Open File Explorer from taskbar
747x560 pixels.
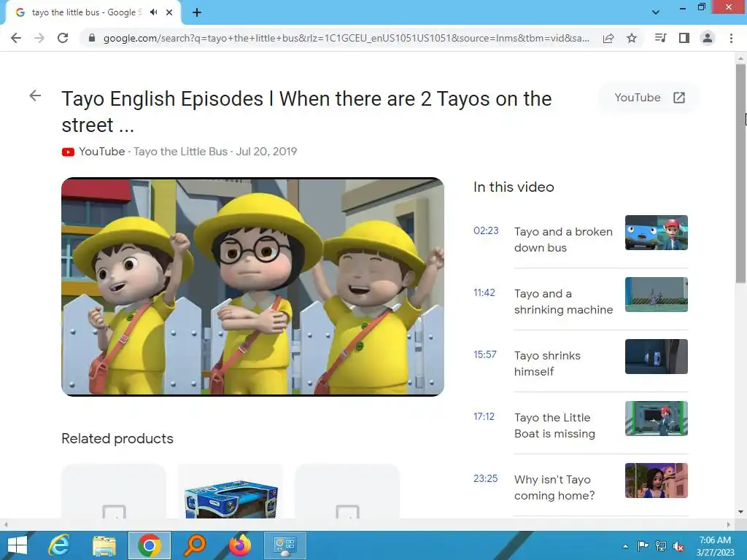coord(104,545)
